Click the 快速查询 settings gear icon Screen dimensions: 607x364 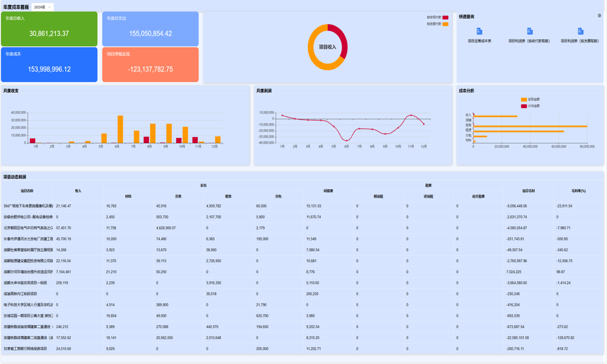click(599, 16)
